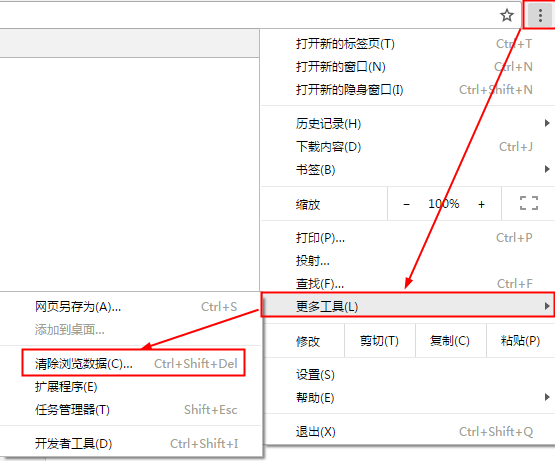Click the fullscreen icon next to zoom
Viewport: 555px width, 461px height.
[x=529, y=204]
